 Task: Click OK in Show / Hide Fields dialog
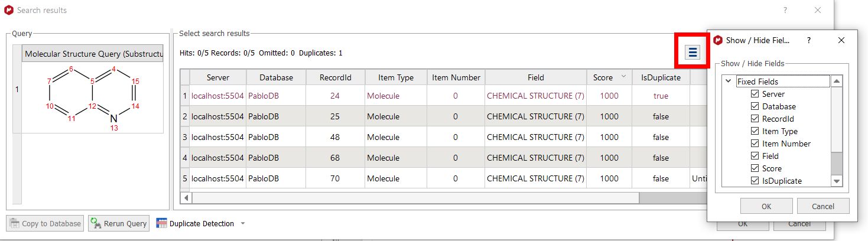point(766,206)
